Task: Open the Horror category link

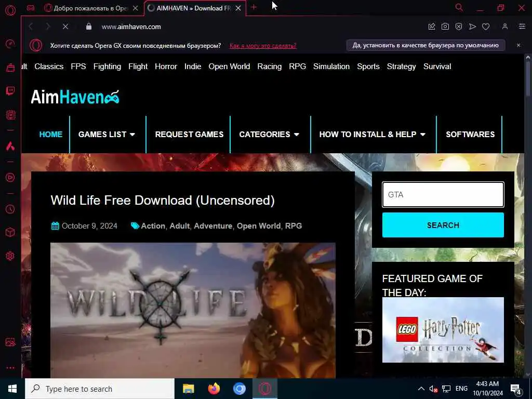Action: point(166,66)
